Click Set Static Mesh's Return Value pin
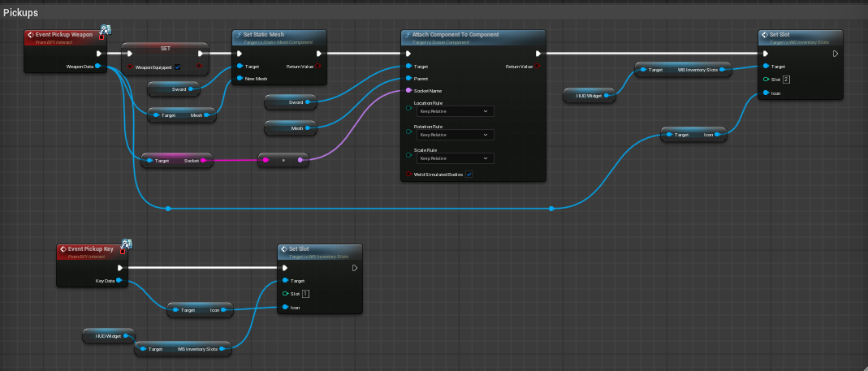Screen dimensions: 868x371 [319, 67]
